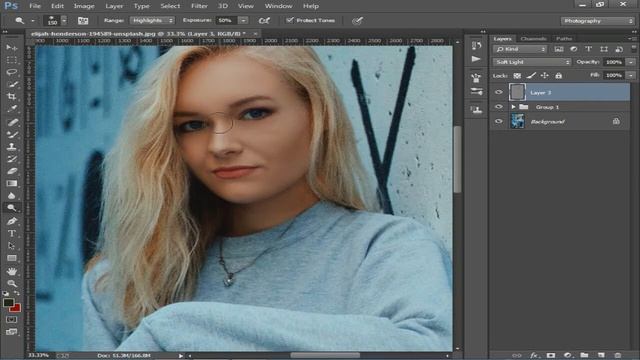Screen dimensions: 640x360
Task: Select the Blur tool
Action: [11, 196]
